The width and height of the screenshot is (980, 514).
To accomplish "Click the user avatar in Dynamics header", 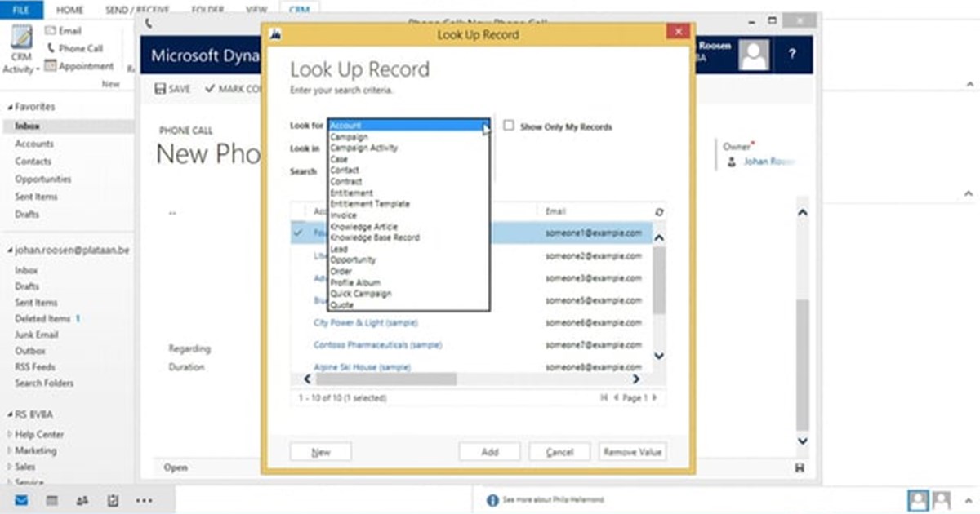I will [x=754, y=55].
